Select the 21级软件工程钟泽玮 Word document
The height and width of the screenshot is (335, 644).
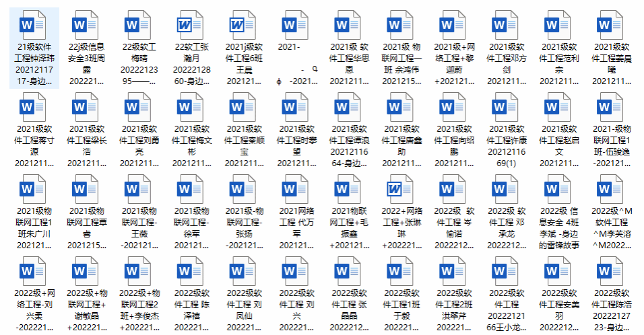32,26
